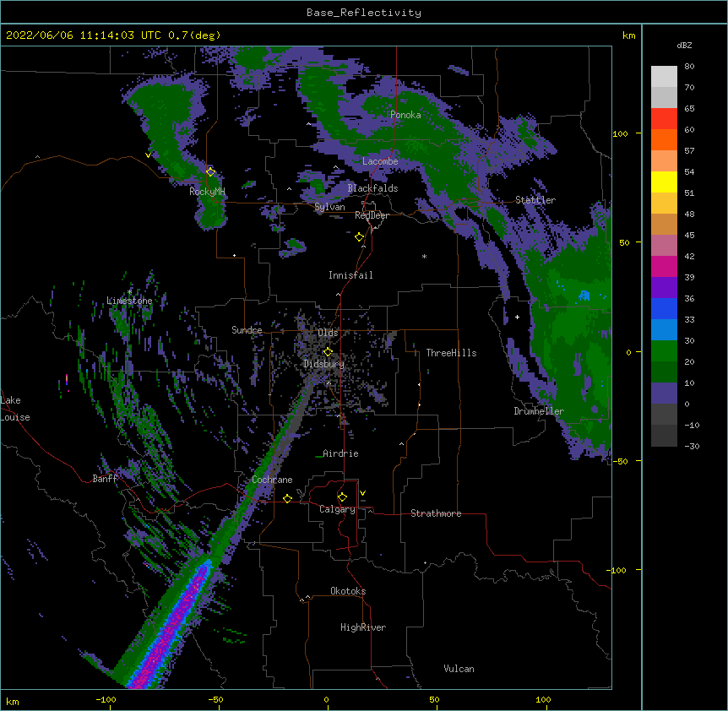This screenshot has width=728, height=711.
Task: Click the Stettler city label
Action: click(x=535, y=200)
